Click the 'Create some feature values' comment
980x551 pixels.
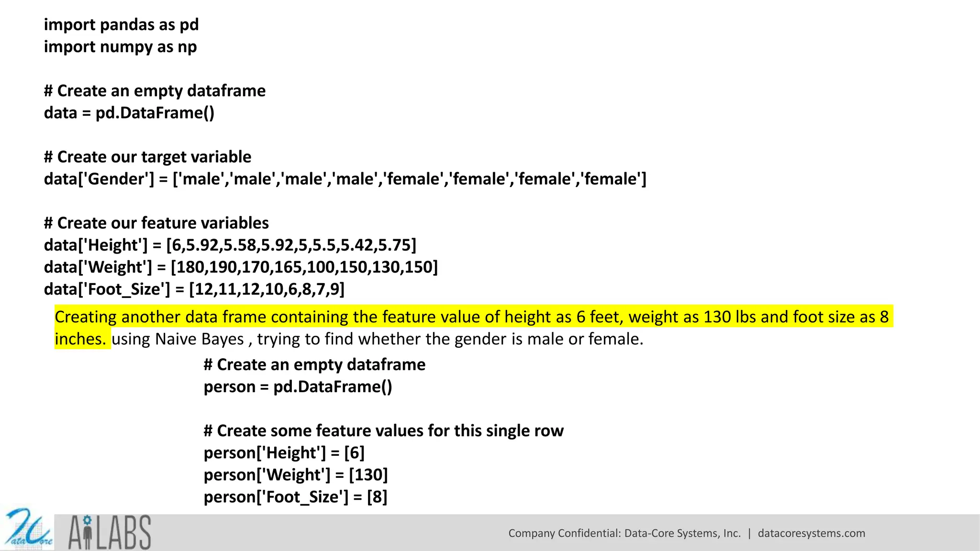(383, 430)
